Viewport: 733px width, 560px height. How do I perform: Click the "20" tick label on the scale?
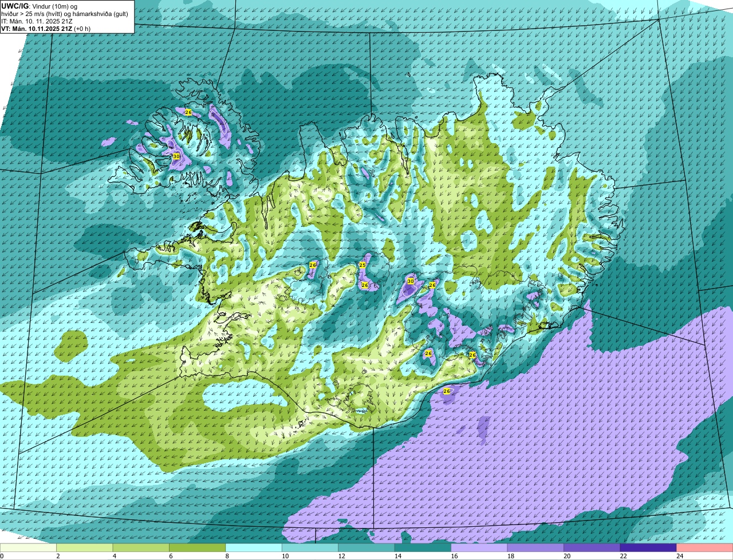click(x=566, y=556)
